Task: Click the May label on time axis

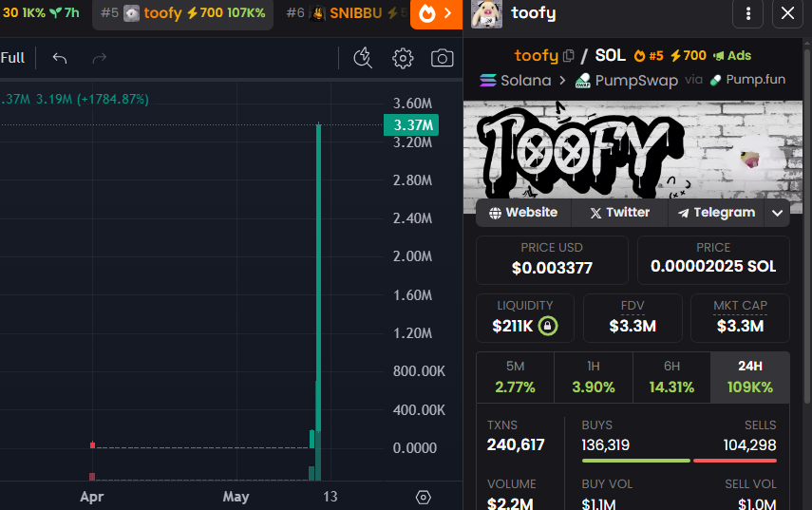Action: coord(236,497)
